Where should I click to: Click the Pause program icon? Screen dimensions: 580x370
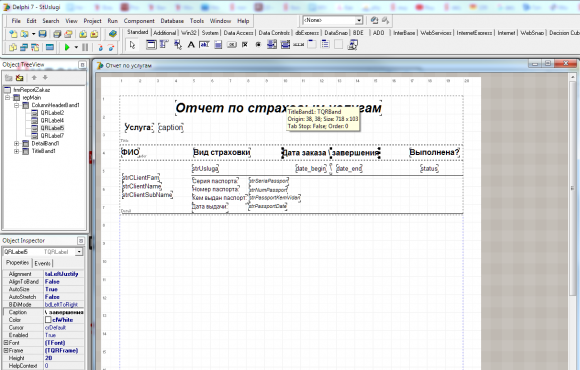(85, 47)
